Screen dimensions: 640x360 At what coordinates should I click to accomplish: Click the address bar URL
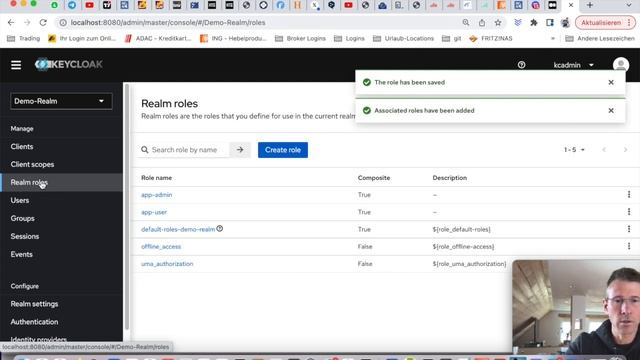point(168,23)
